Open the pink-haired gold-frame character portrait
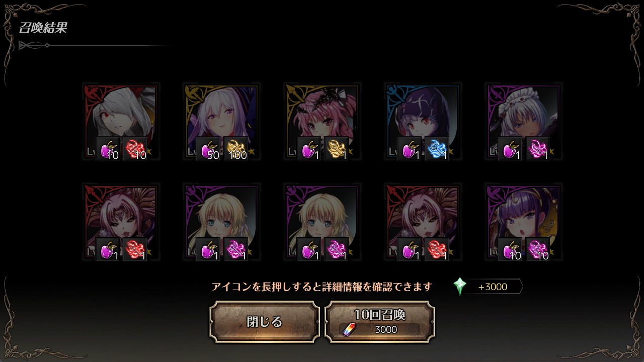The image size is (644, 362). [322, 122]
